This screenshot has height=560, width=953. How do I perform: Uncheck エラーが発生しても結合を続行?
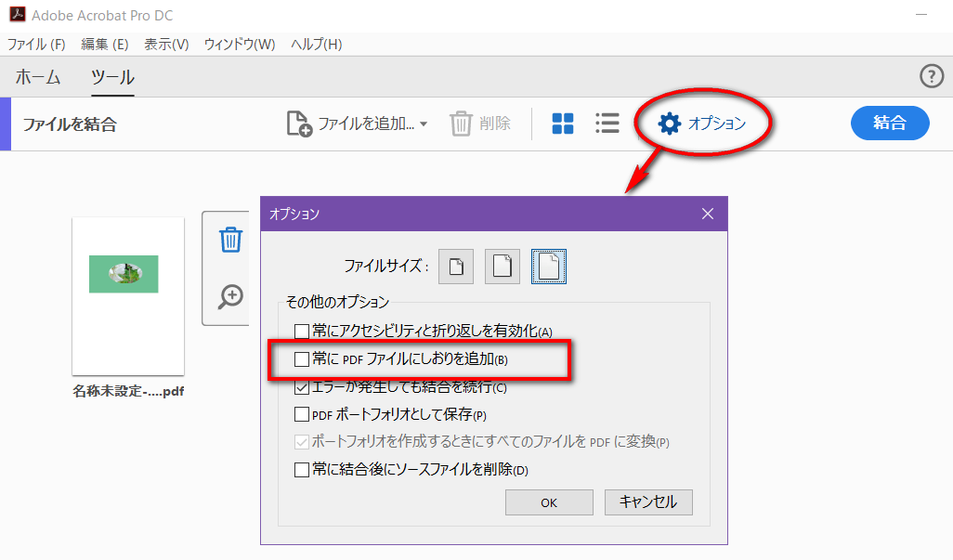click(302, 387)
